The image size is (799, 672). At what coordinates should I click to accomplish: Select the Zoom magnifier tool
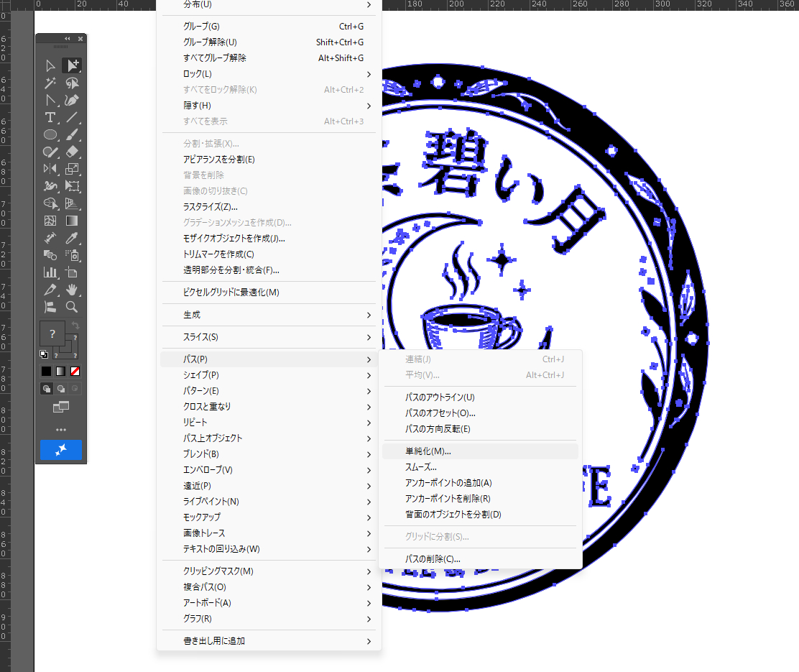[x=72, y=307]
